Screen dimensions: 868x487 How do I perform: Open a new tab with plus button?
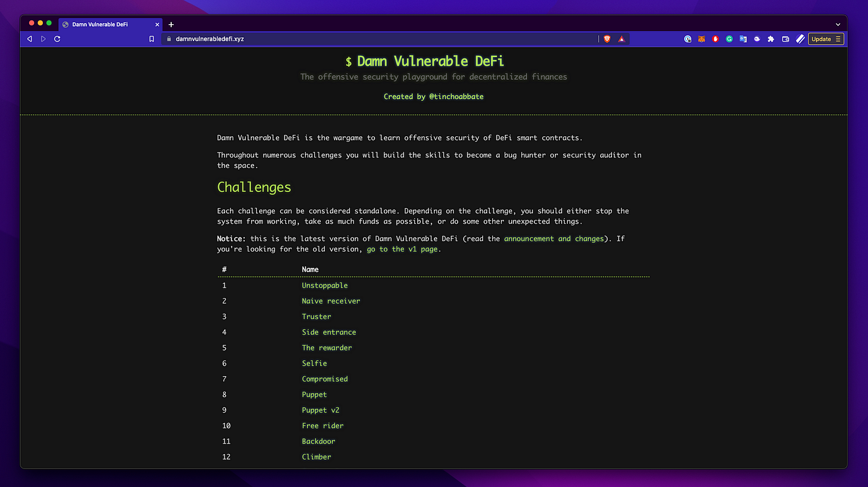pyautogui.click(x=171, y=25)
